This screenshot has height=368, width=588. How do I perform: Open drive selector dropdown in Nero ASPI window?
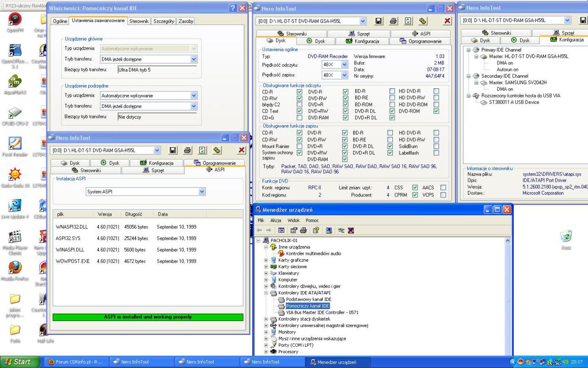coord(157,150)
